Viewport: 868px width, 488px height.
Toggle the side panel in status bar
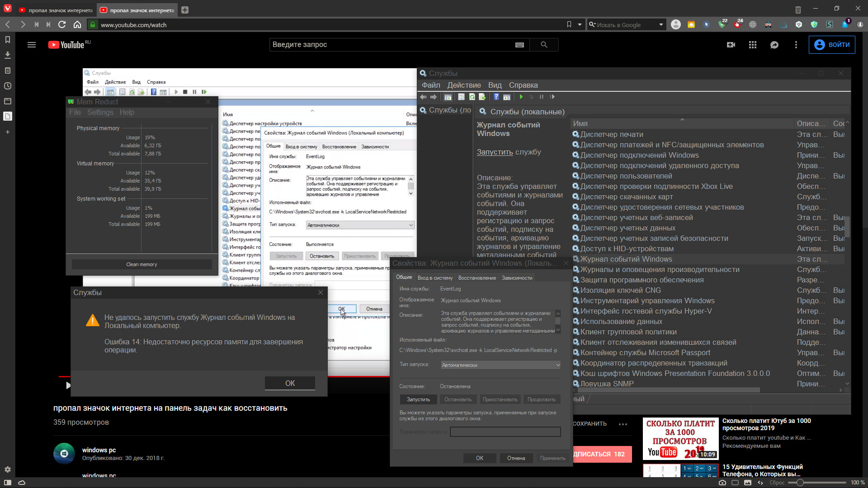pos(8,483)
